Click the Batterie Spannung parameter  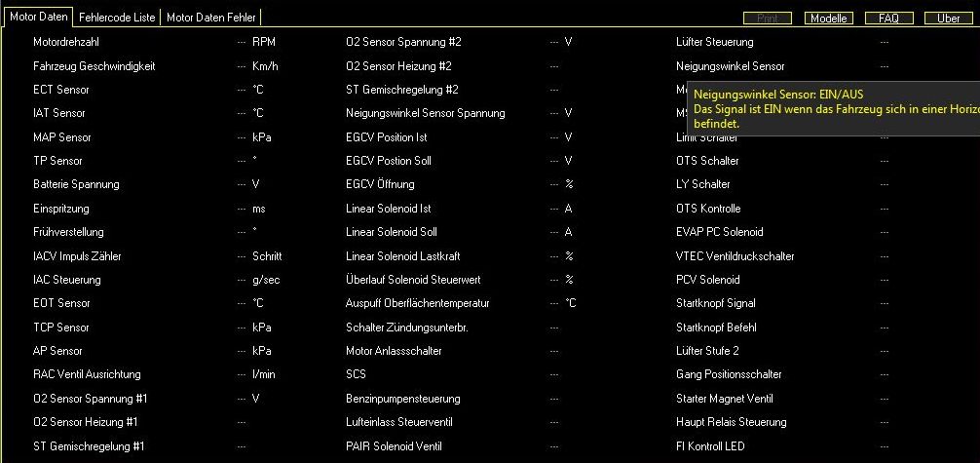point(76,184)
